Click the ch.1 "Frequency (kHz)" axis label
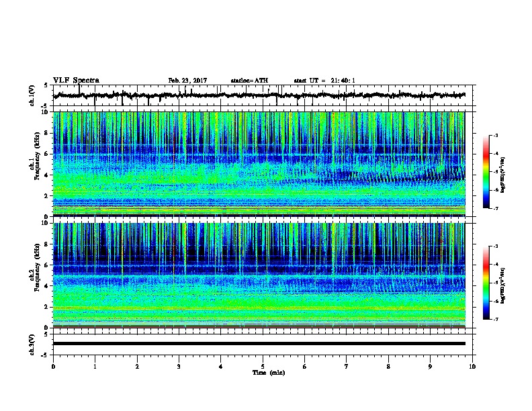The height and width of the screenshot is (411, 532). [x=37, y=156]
